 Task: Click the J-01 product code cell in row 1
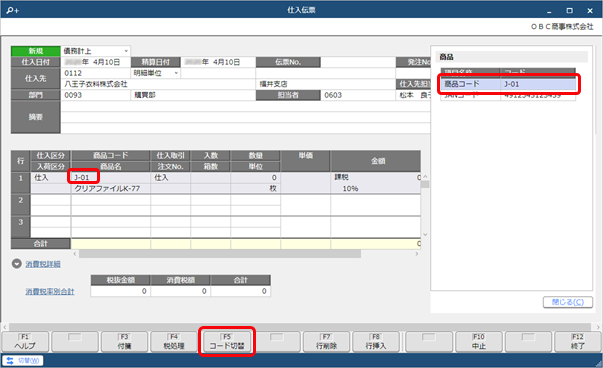[111, 177]
